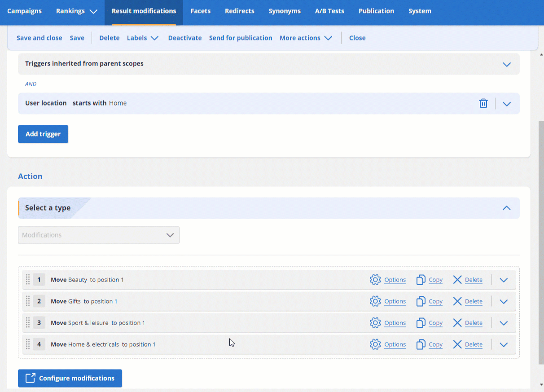Click the scrollbar up arrow
This screenshot has height=392, width=544.
coord(541,55)
